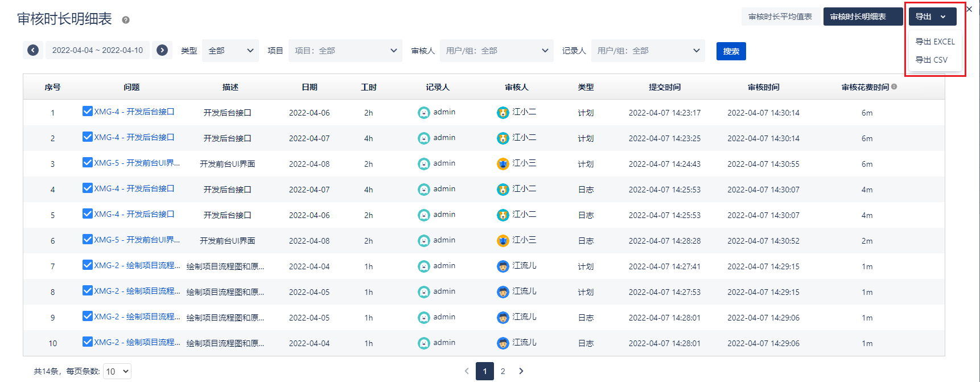This screenshot has height=382, width=980.
Task: Open the 类型 dropdown showing 全部
Action: 230,51
